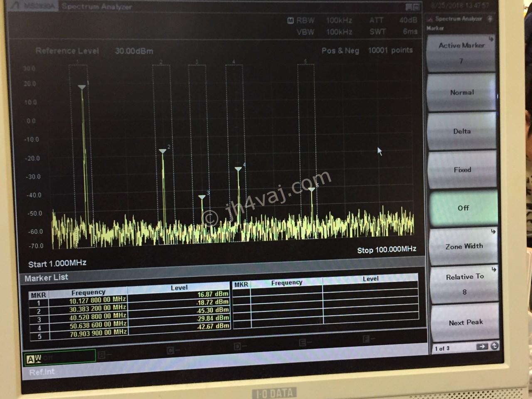Viewport: 532px width, 399px height.
Task: Click the 16.87 dBm level cell
Action: (213, 294)
